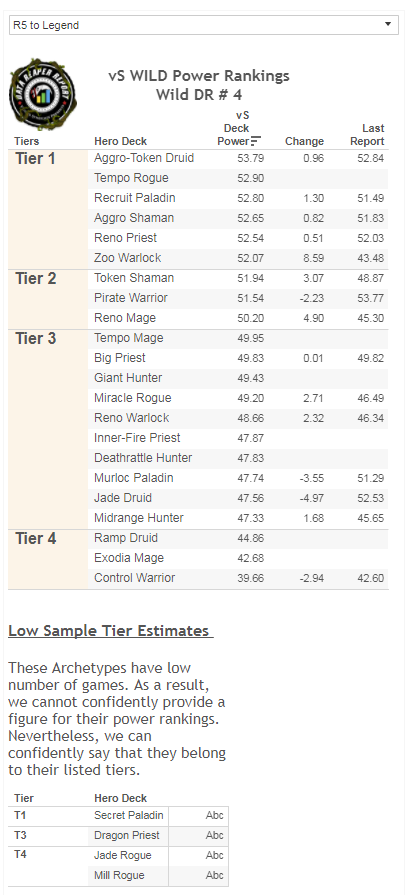Click the Mill Rogue entry

(119, 876)
